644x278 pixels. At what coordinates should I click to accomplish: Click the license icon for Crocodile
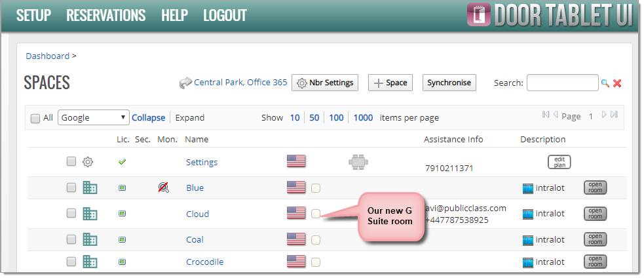(x=122, y=262)
